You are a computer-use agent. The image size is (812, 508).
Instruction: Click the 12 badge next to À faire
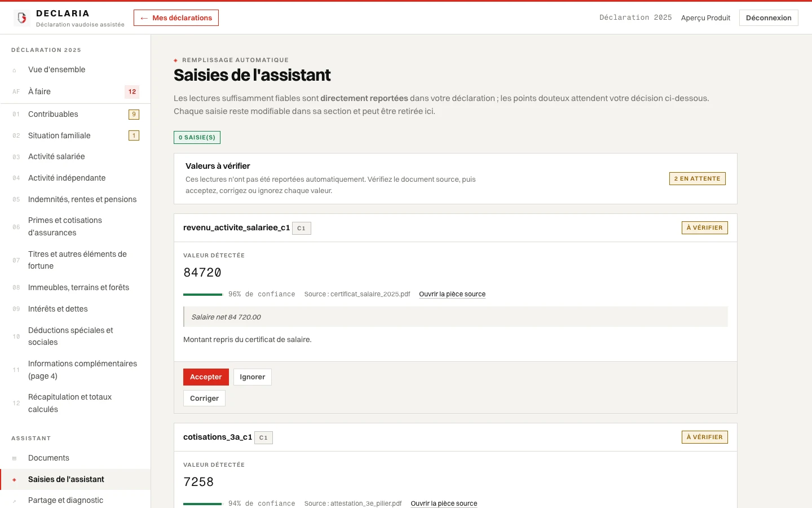pos(132,91)
